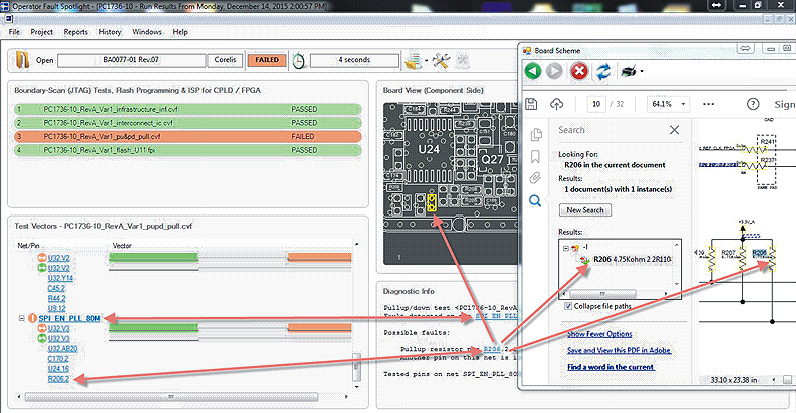Image resolution: width=796 pixels, height=413 pixels.
Task: Select failed test 3 pu&pd_pull.cvf
Action: 188,136
